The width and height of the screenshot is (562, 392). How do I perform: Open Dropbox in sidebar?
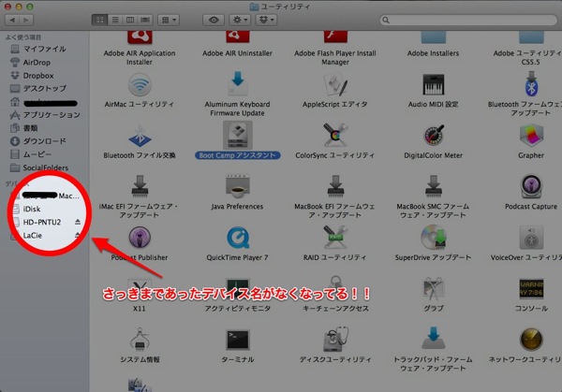click(45, 76)
